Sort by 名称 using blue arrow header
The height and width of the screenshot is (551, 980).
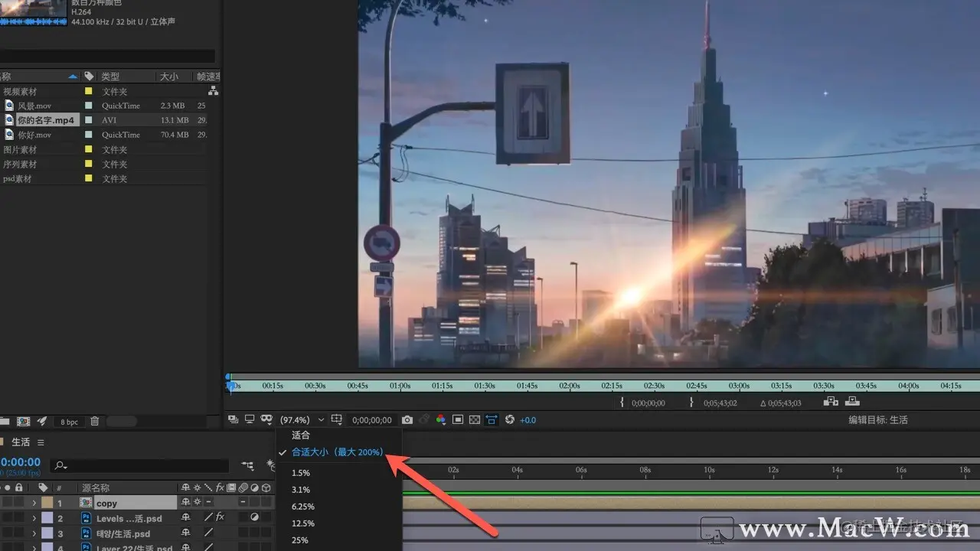73,77
